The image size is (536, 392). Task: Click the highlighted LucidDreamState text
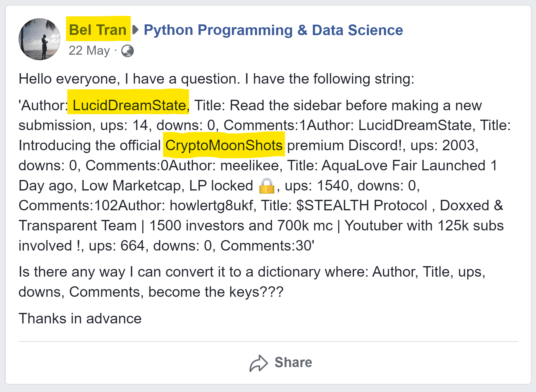(x=129, y=105)
